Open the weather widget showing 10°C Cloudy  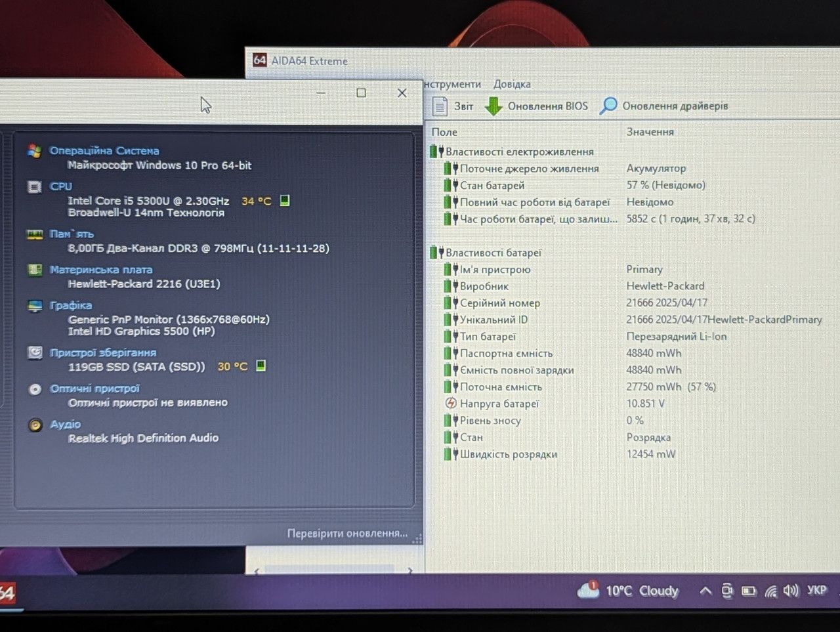[628, 591]
